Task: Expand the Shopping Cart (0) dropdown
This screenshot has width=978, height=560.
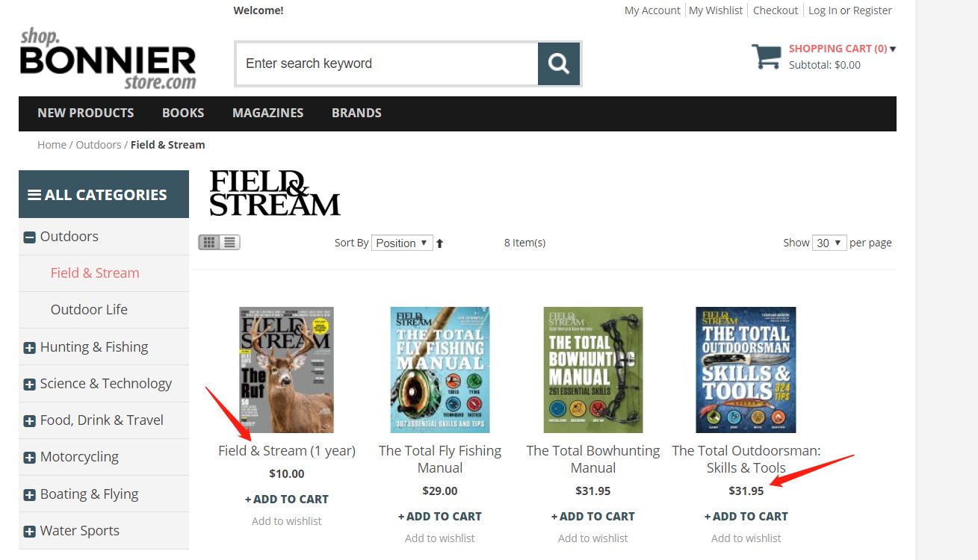Action: (842, 49)
